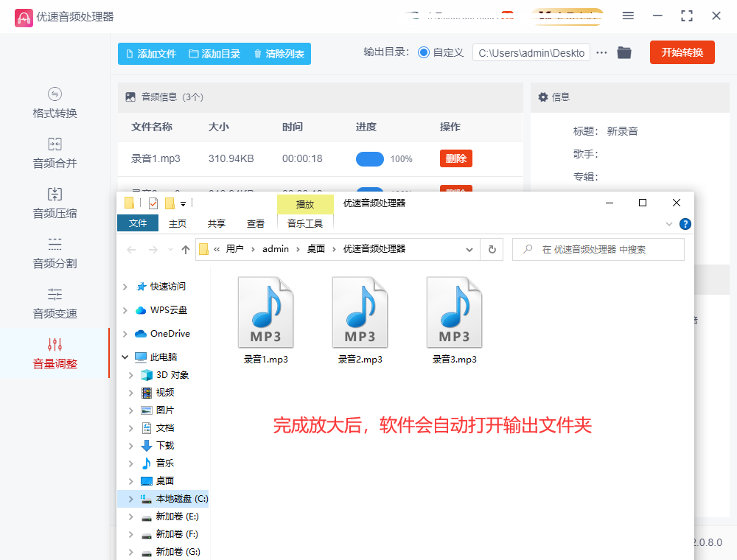Open the hamburger menu in title bar
The image size is (737, 560).
[628, 16]
